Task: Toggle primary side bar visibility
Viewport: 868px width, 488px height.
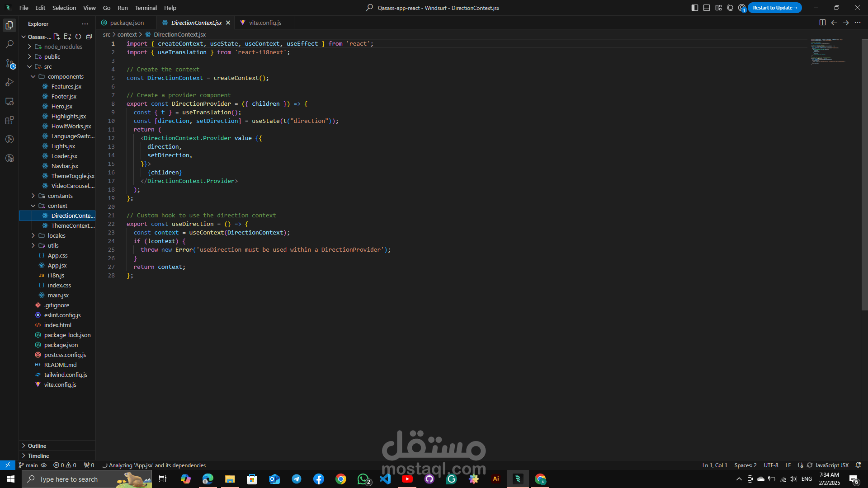Action: [x=695, y=8]
